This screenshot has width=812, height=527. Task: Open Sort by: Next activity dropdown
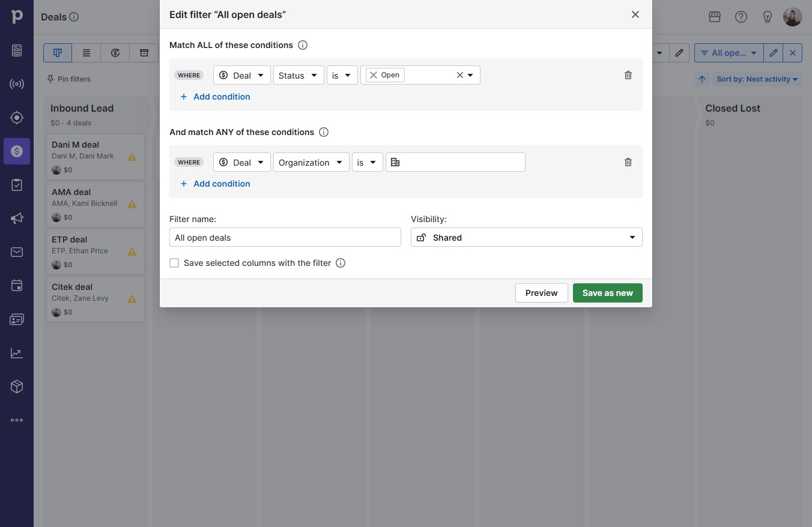pos(757,79)
